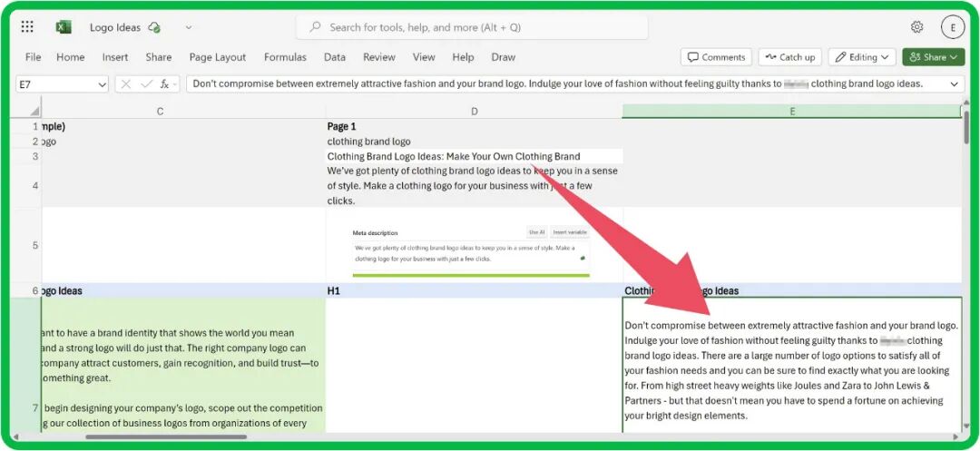Expand the formula bar
Viewport: 980px width, 451px height.
pyautogui.click(x=954, y=83)
